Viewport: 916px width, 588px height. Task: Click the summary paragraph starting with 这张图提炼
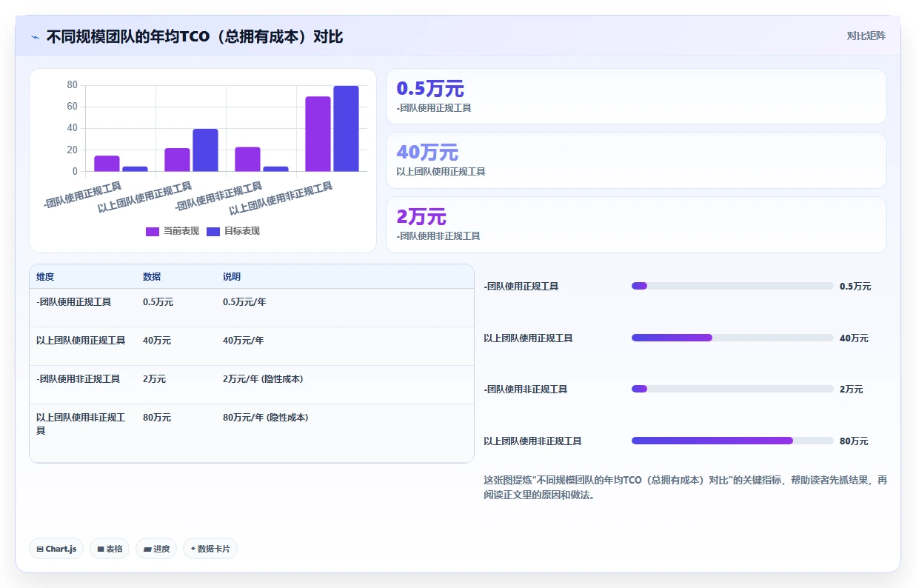(685, 487)
